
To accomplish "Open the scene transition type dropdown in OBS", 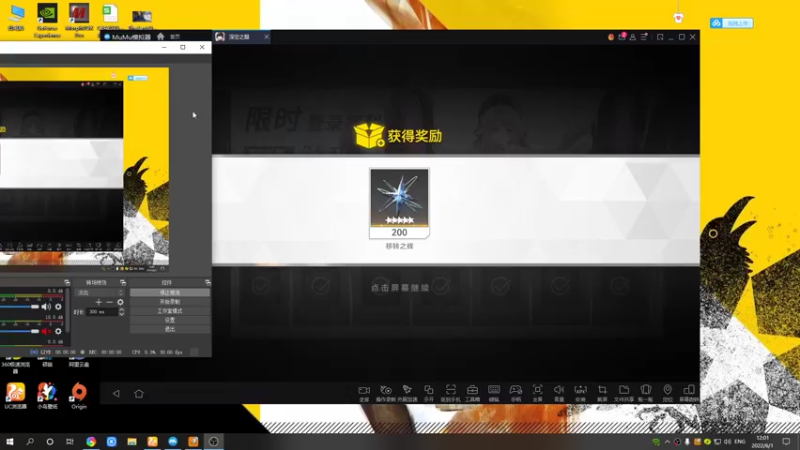I will point(99,292).
